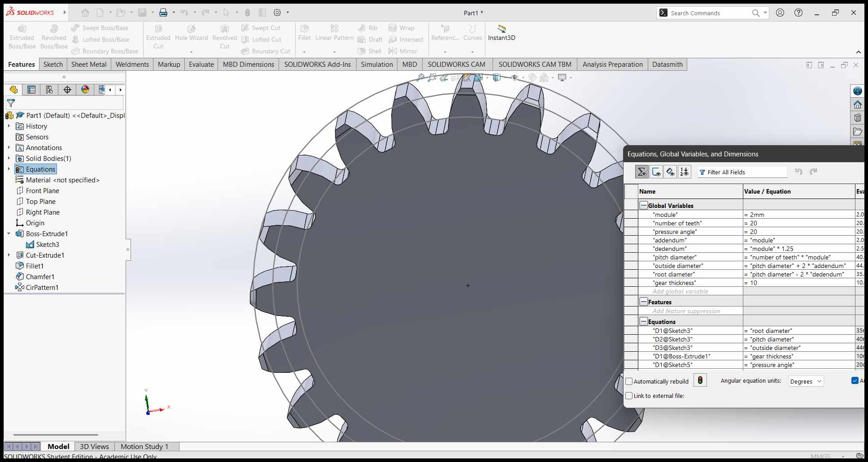Screen dimensions: 868x462
Task: Switch to the ConfigurationManager tab icon
Action: pyautogui.click(x=49, y=90)
